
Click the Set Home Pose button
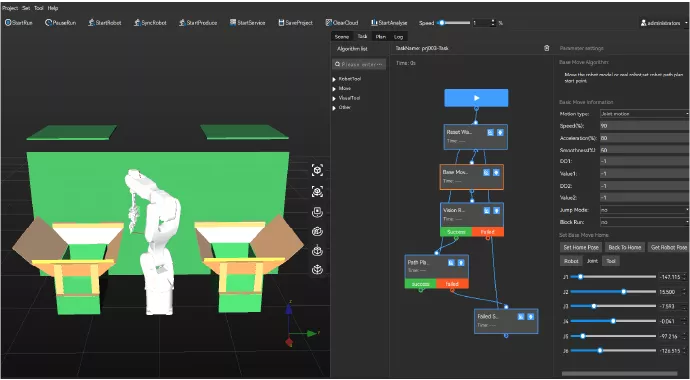click(x=580, y=247)
